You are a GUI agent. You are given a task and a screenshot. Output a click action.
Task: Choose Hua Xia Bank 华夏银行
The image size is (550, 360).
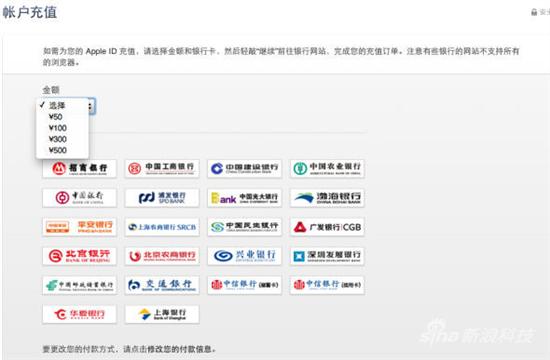pyautogui.click(x=79, y=314)
